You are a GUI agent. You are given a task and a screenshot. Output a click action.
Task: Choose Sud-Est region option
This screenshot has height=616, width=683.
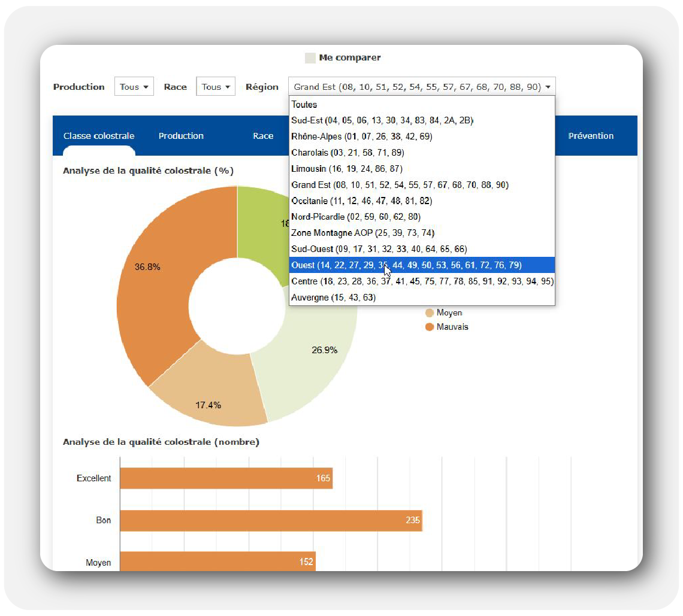[382, 120]
